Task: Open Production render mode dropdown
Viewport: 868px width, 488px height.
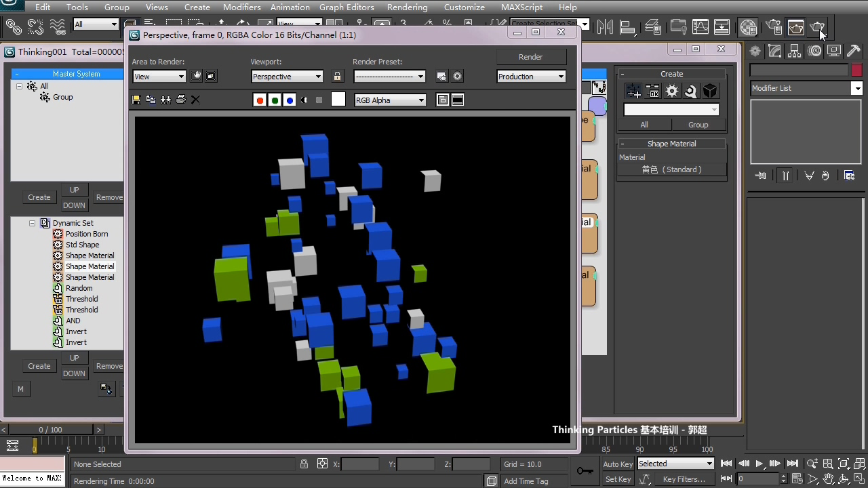Action: pyautogui.click(x=531, y=77)
